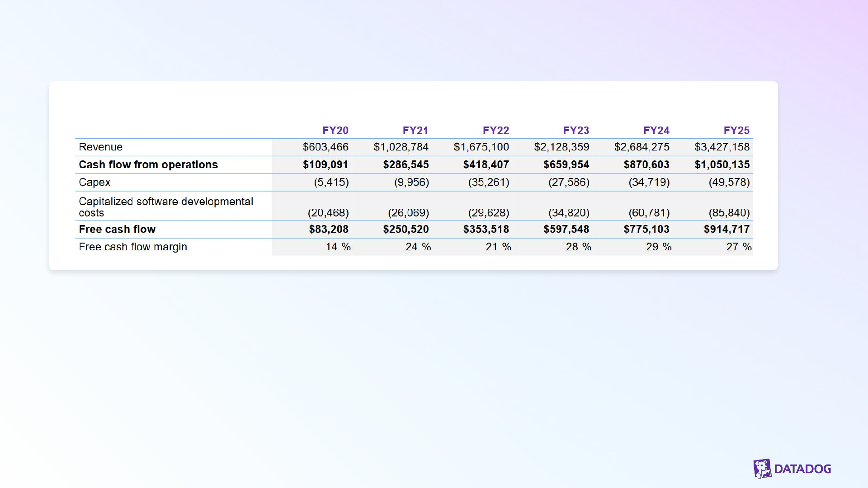868x488 pixels.
Task: Click the Capex row label
Action: (94, 182)
